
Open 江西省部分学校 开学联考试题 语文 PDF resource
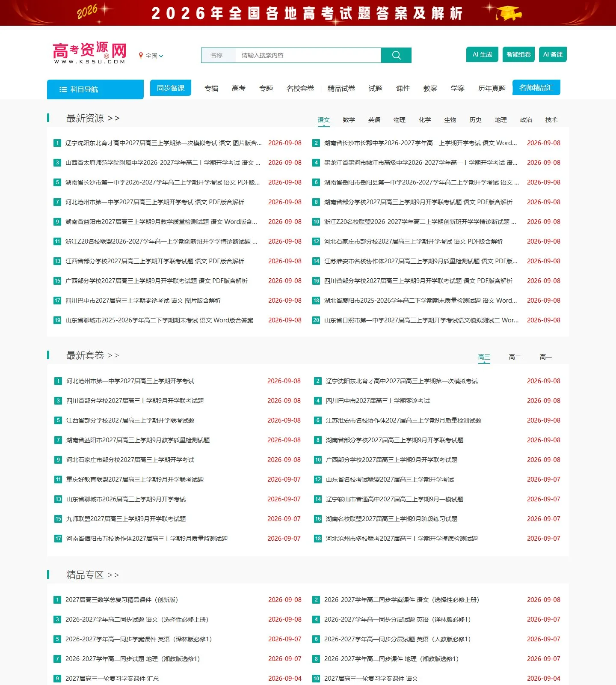click(x=154, y=261)
